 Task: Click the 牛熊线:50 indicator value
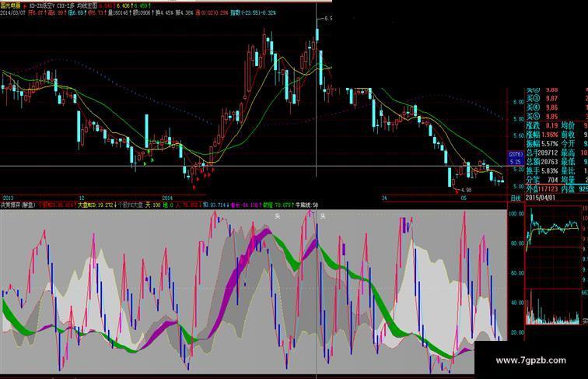coord(306,205)
